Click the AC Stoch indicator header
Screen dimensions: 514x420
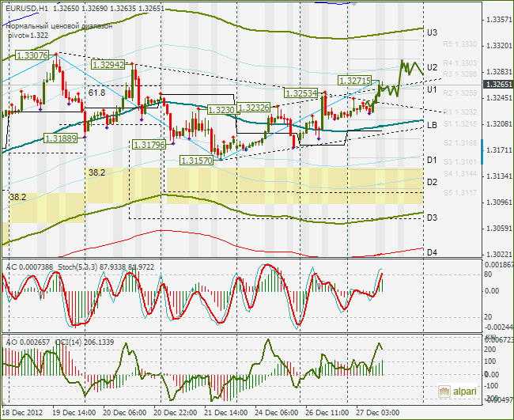(80, 267)
